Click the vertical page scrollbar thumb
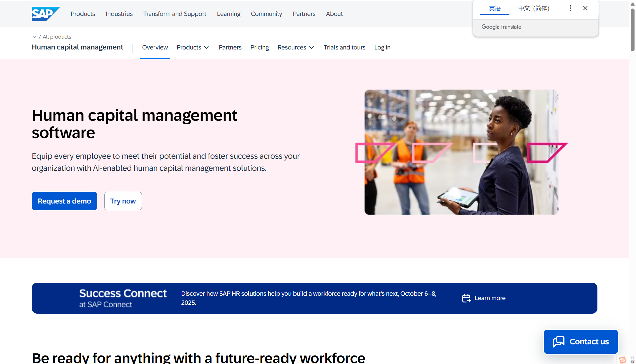636x364 pixels. [x=632, y=29]
